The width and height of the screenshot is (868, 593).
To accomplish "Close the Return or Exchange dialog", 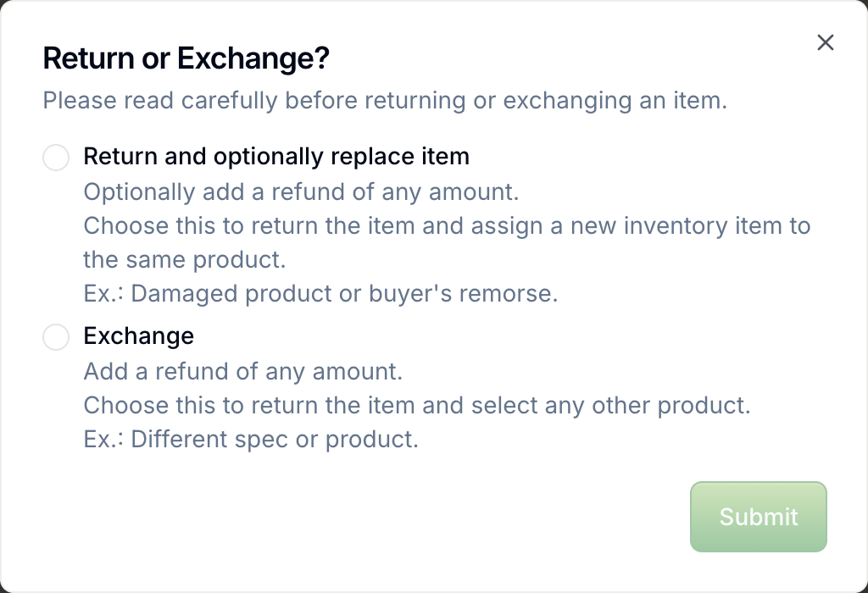I will click(x=826, y=42).
